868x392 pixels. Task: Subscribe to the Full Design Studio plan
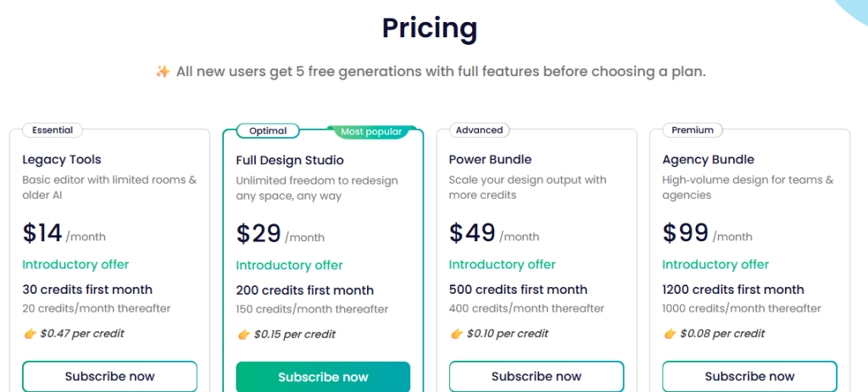coord(323,377)
